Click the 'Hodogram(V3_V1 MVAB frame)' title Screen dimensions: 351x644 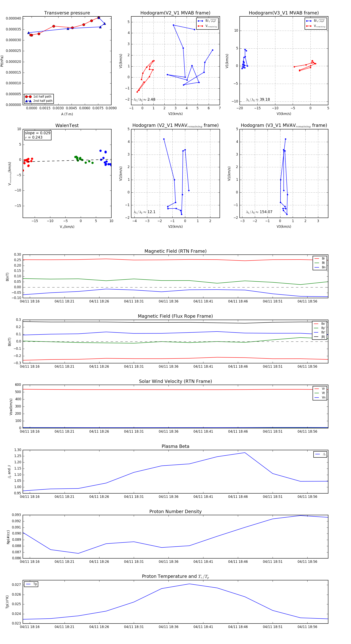pos(284,13)
